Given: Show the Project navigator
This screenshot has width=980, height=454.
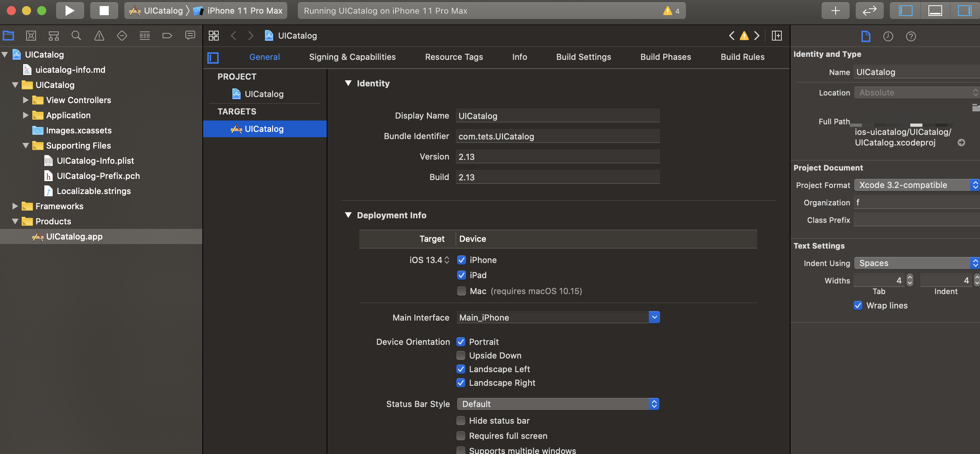Looking at the screenshot, I should 8,36.
